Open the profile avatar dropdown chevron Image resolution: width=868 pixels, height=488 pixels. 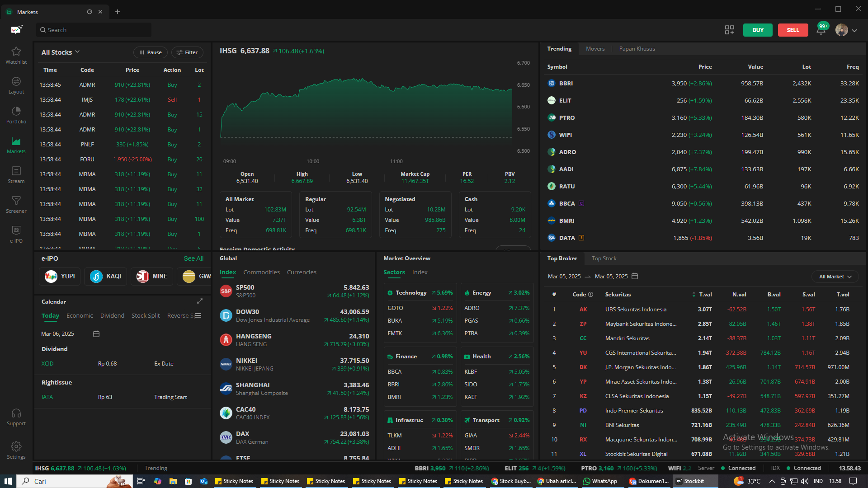(x=854, y=30)
